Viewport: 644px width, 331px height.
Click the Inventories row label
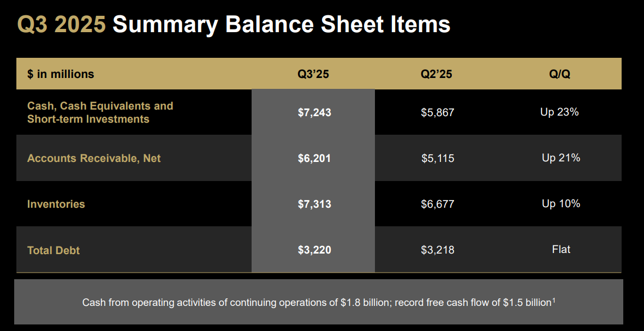[x=56, y=204]
